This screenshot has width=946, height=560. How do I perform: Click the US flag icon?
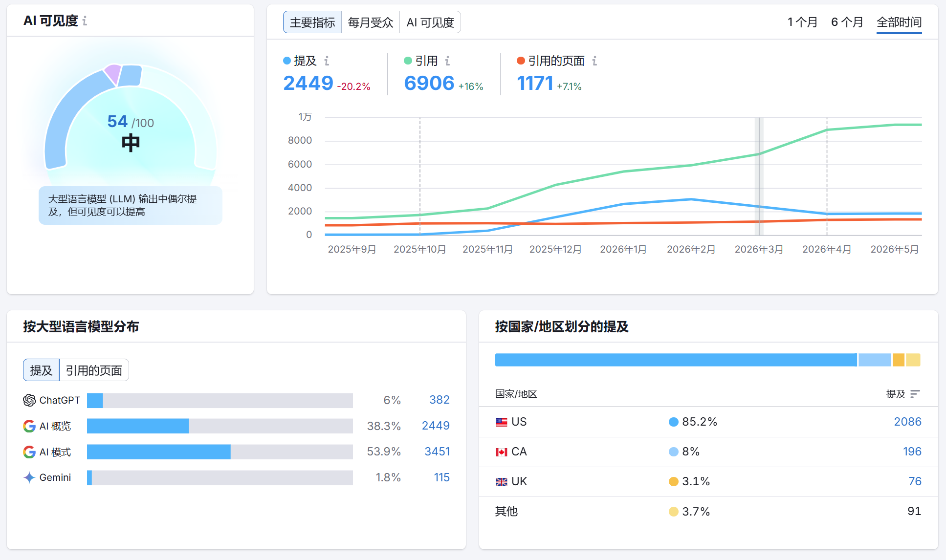tap(502, 422)
